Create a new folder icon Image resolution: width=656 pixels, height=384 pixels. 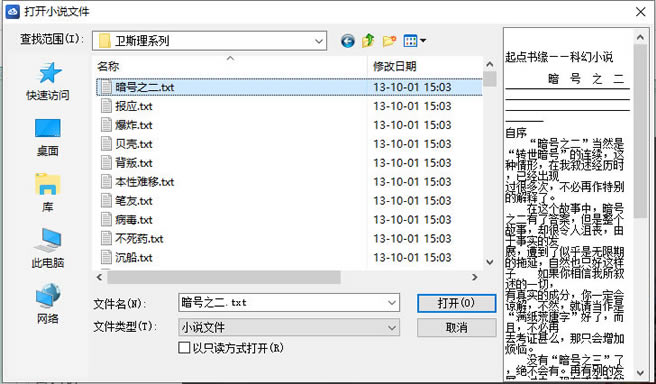389,41
